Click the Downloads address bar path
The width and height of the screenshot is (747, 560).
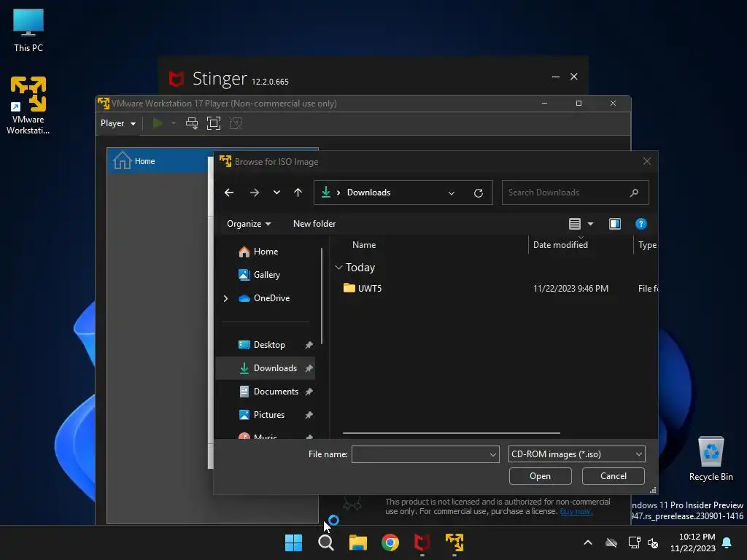[x=368, y=192]
